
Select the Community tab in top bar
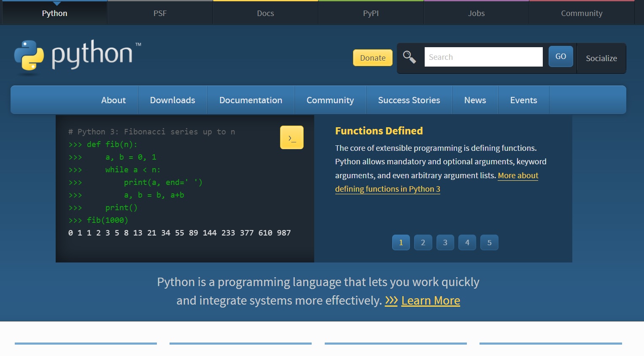(582, 13)
